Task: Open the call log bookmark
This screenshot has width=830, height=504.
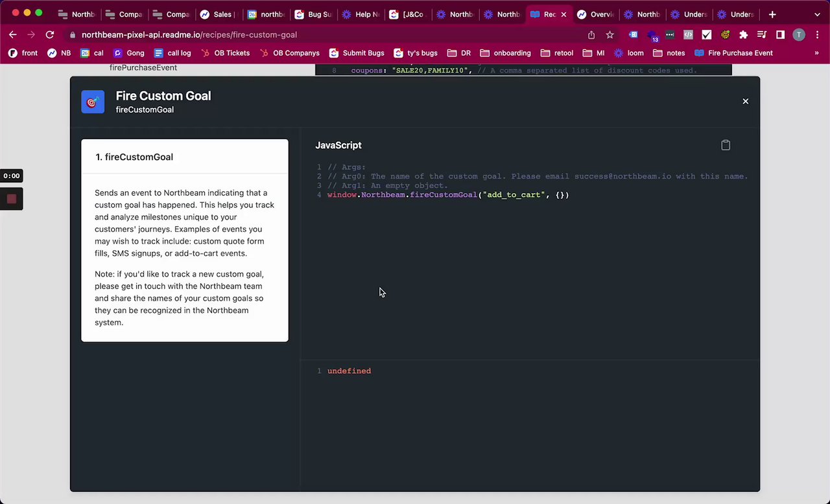Action: click(172, 53)
